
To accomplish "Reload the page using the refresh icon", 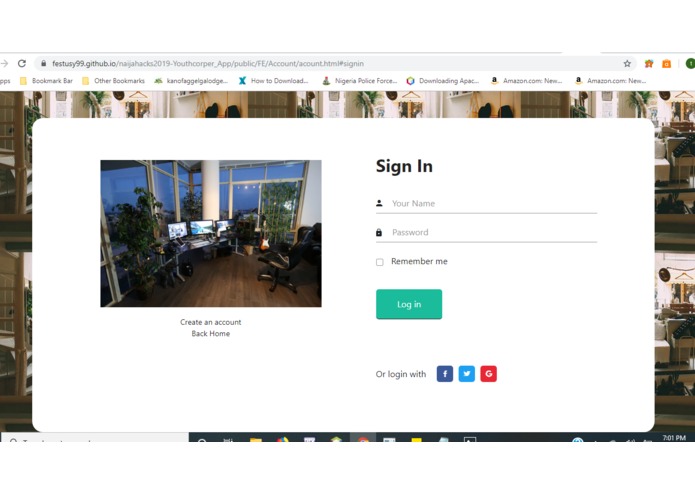I will tap(22, 63).
